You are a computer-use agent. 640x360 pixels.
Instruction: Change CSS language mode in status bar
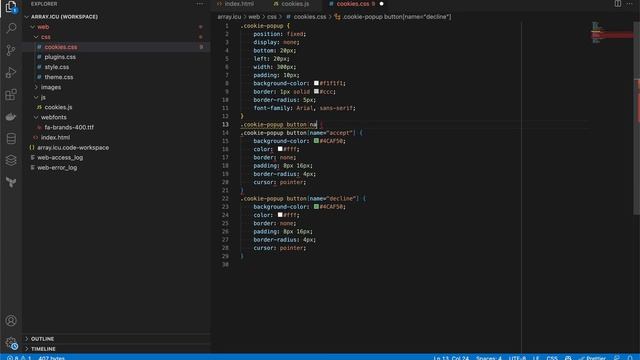552,358
